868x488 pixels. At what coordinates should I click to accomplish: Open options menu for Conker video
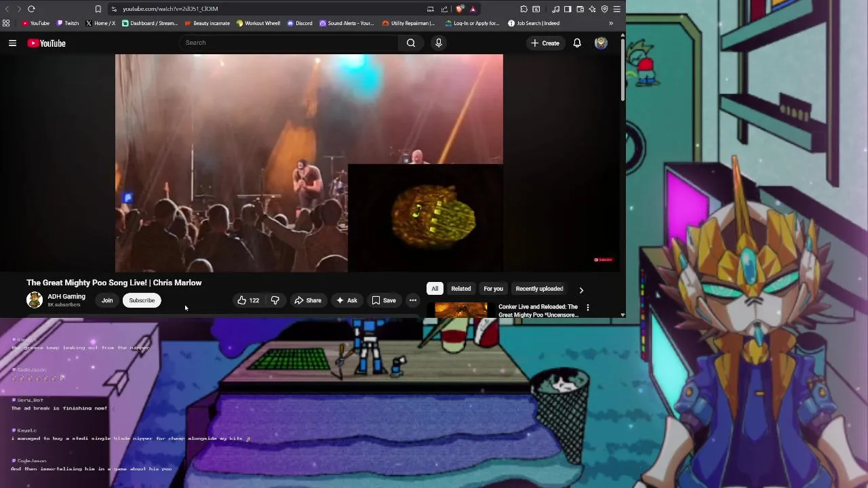(x=587, y=308)
